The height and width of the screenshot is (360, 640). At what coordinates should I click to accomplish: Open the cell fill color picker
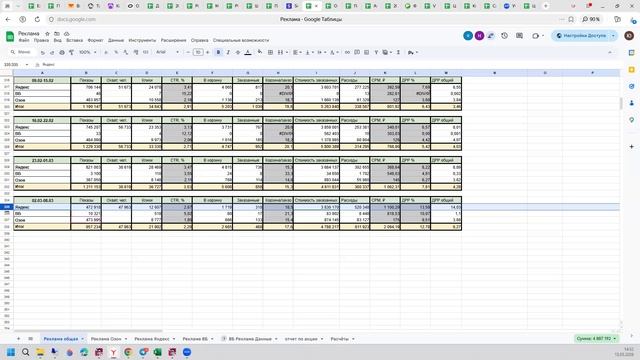point(260,52)
